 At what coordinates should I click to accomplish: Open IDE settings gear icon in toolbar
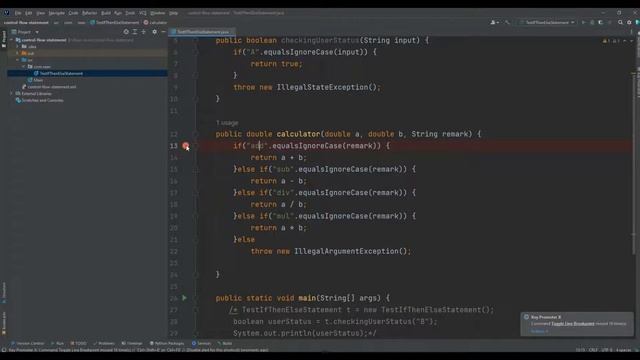[x=629, y=22]
